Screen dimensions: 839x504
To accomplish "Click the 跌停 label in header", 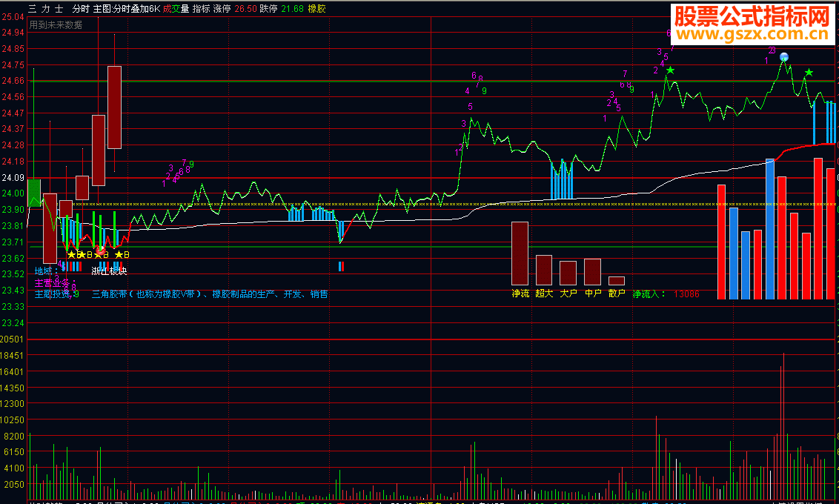I will click(268, 9).
